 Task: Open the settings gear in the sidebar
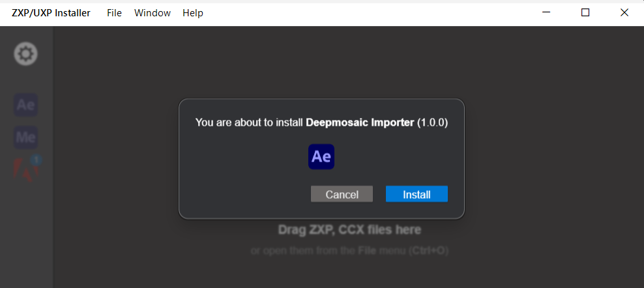point(26,53)
